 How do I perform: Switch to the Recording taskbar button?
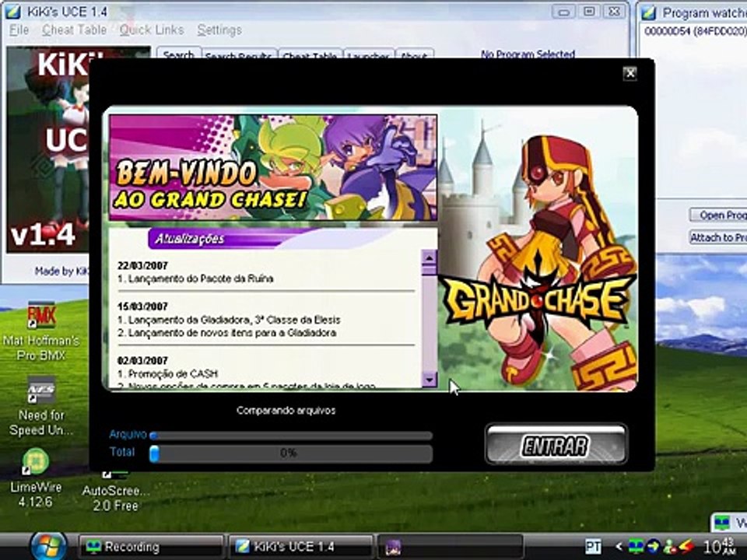click(150, 546)
